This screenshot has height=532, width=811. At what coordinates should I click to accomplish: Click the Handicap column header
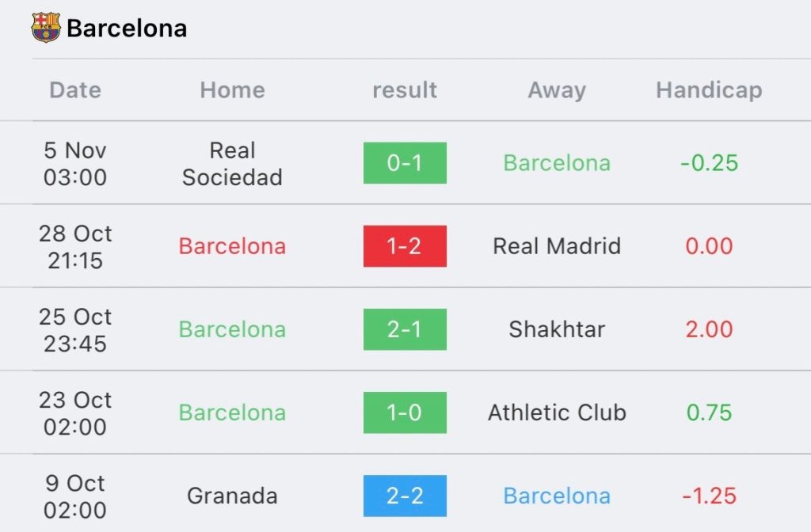pos(709,90)
